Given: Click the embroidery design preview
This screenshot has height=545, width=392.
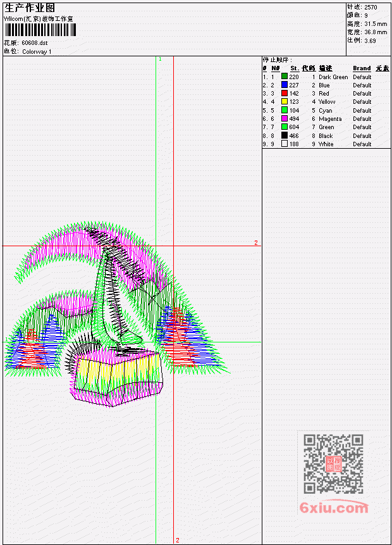Looking at the screenshot, I should tap(116, 315).
